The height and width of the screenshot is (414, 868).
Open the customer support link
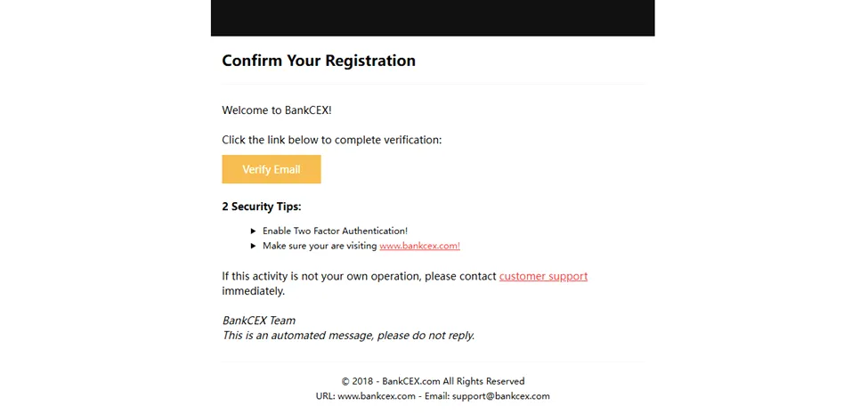click(x=543, y=276)
